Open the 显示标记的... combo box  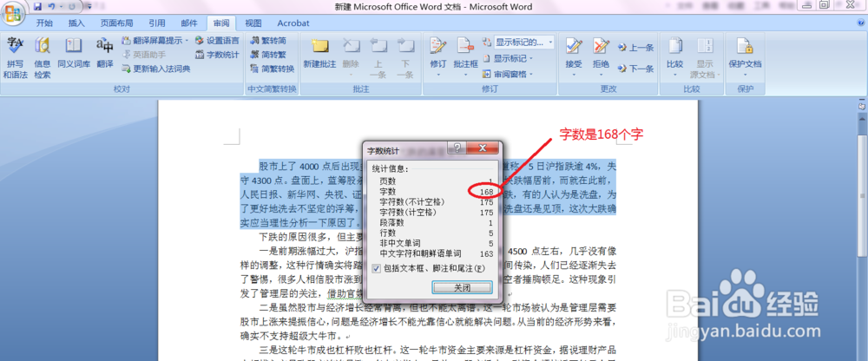(523, 42)
